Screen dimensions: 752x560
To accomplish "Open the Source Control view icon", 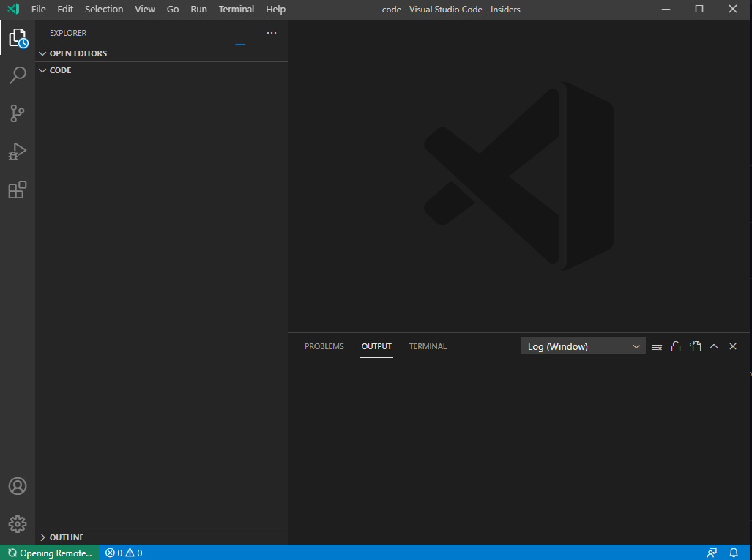I will pos(18,113).
